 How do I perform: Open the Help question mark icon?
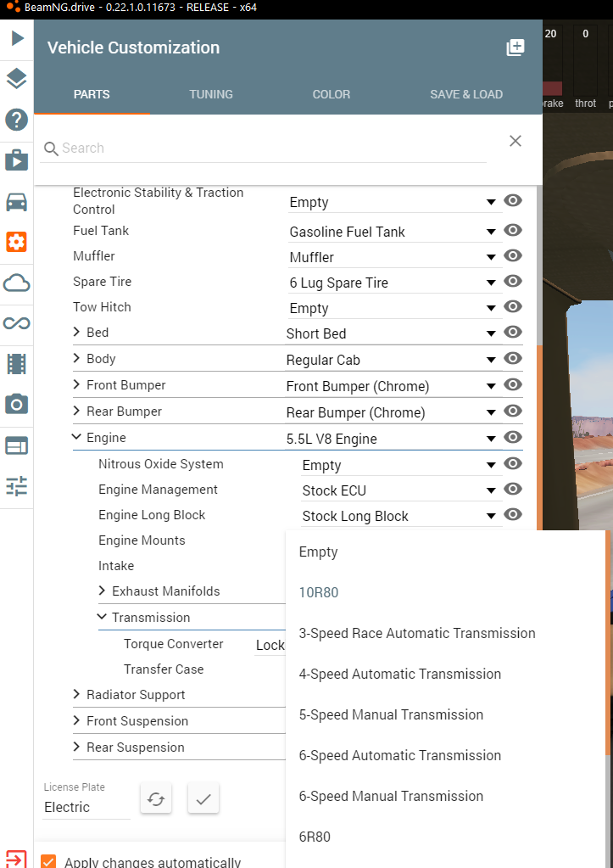tap(17, 120)
